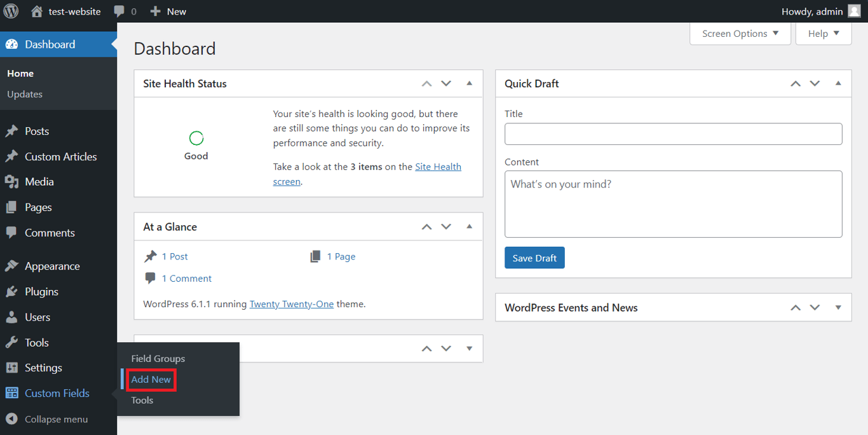Open the Help dropdown
The height and width of the screenshot is (435, 868).
click(823, 33)
